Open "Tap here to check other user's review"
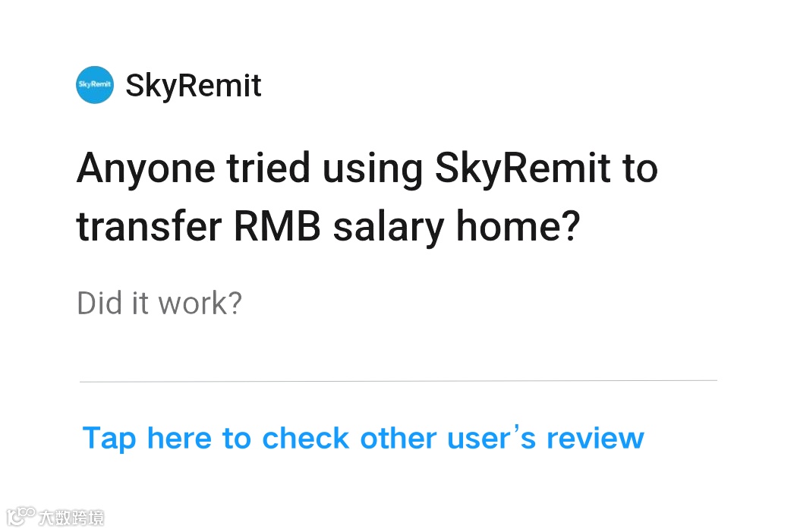This screenshot has width=797, height=532. pyautogui.click(x=363, y=438)
